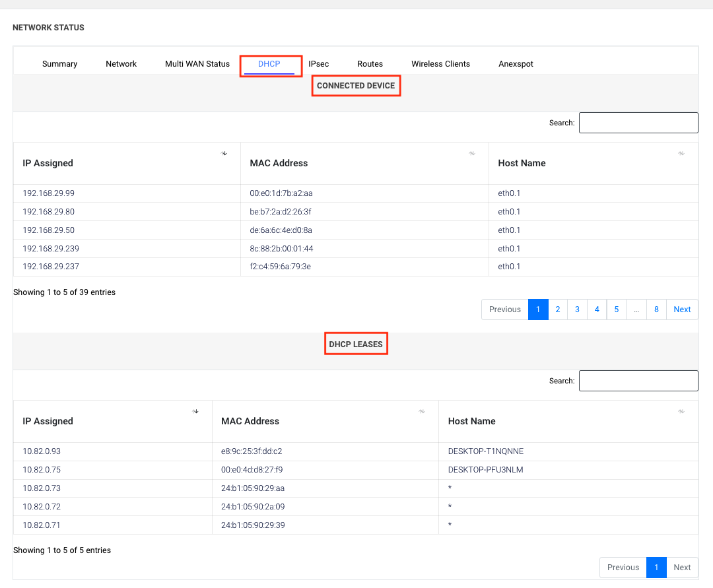Go to page 2 of Connected Device

[x=558, y=310]
